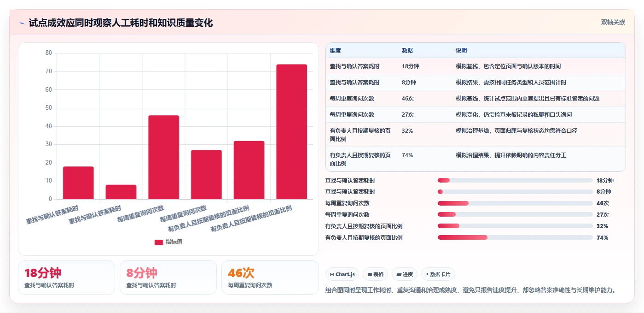Click the note starting 模拟结果，需按相同任务类型
The height and width of the screenshot is (313, 644).
(511, 83)
